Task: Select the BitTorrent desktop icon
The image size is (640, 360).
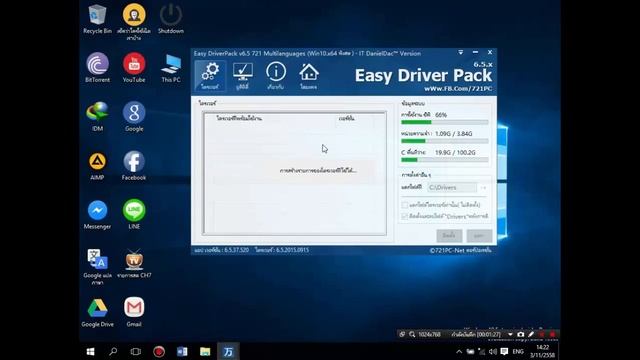Action: pyautogui.click(x=97, y=68)
